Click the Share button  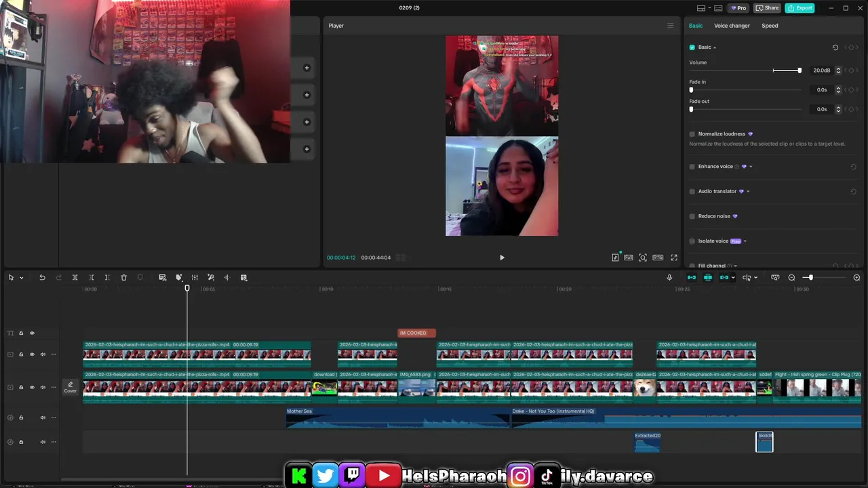(768, 8)
